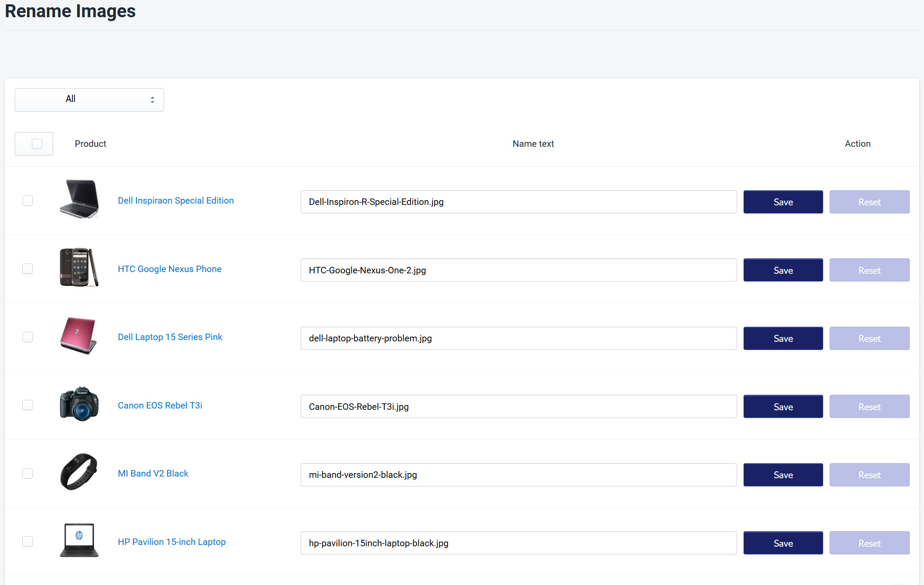Image resolution: width=924 pixels, height=585 pixels.
Task: Open the MI Band V2 Black link
Action: click(x=153, y=474)
